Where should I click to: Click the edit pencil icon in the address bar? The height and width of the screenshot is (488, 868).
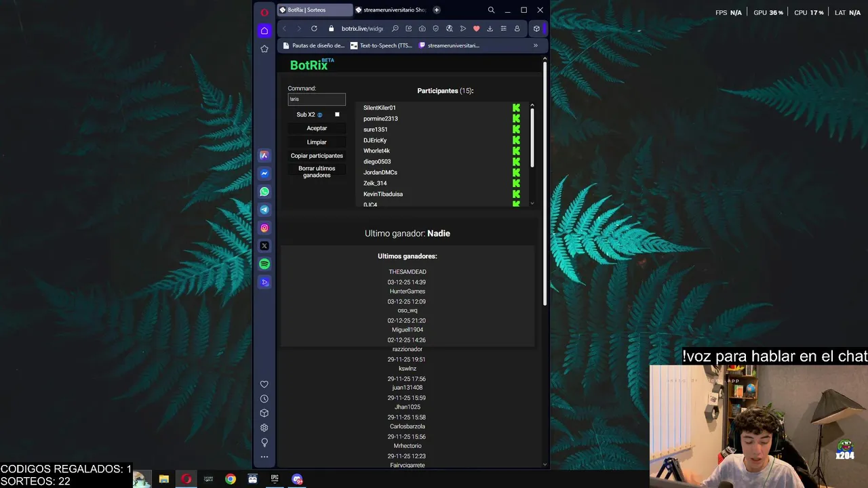click(x=408, y=28)
